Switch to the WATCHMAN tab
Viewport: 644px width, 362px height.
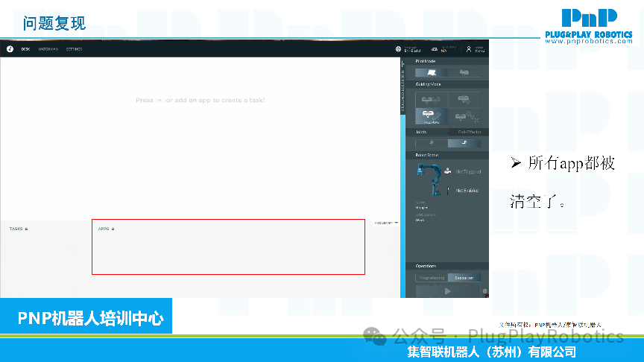pos(48,49)
